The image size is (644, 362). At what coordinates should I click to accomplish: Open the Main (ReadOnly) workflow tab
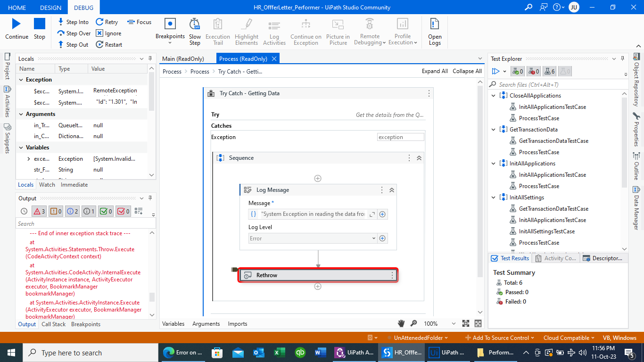click(183, 59)
